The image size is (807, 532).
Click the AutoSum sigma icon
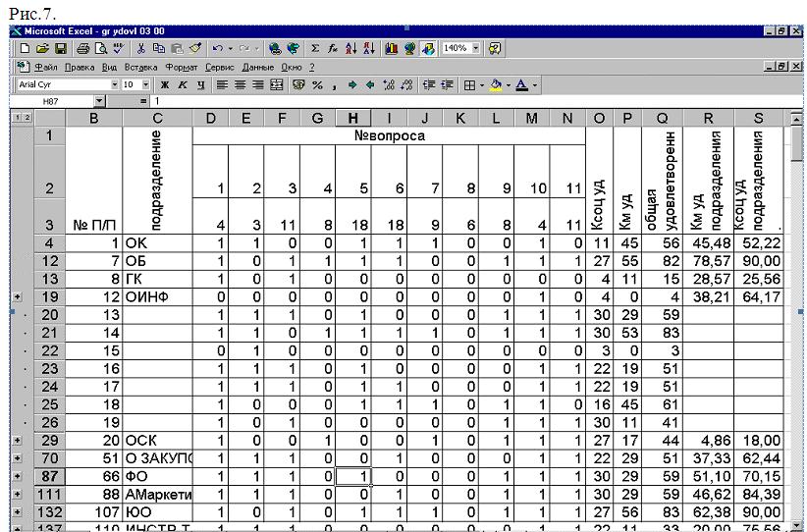[x=315, y=49]
